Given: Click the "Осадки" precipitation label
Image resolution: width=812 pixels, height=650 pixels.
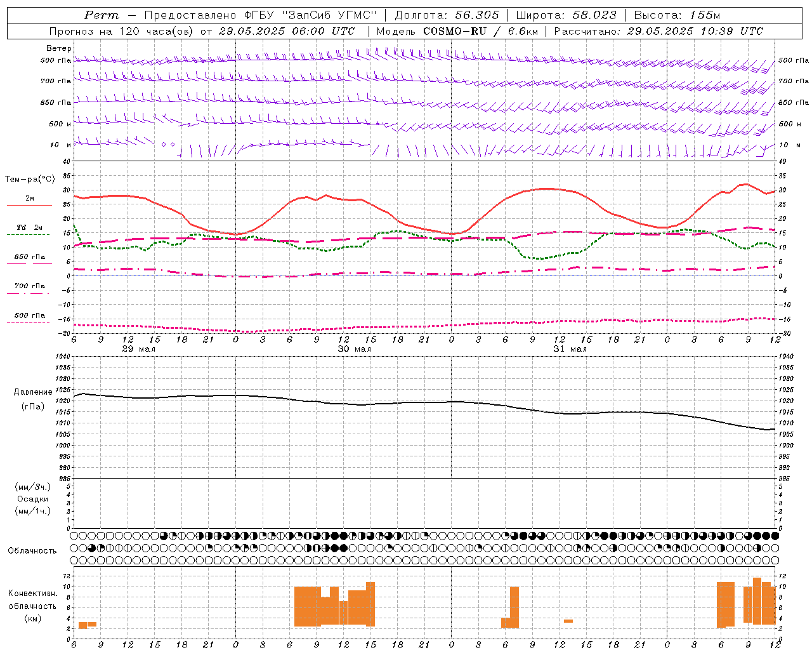Looking at the screenshot, I should point(33,499).
